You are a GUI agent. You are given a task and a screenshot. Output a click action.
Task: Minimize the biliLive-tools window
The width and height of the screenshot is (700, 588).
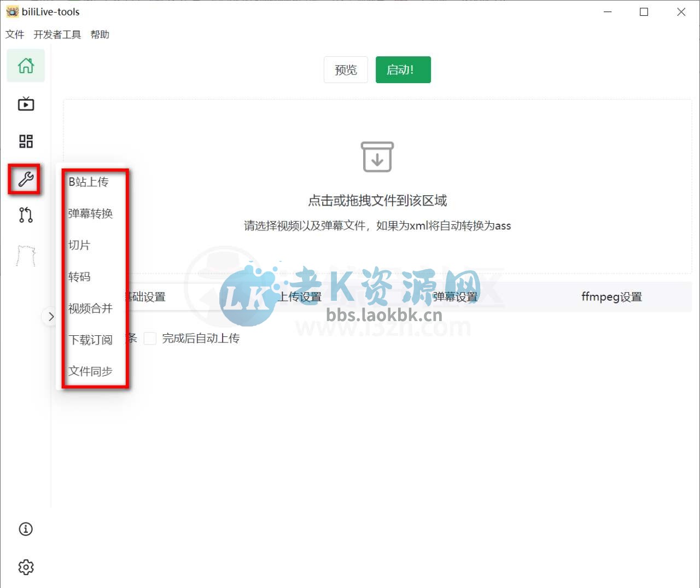tap(608, 12)
